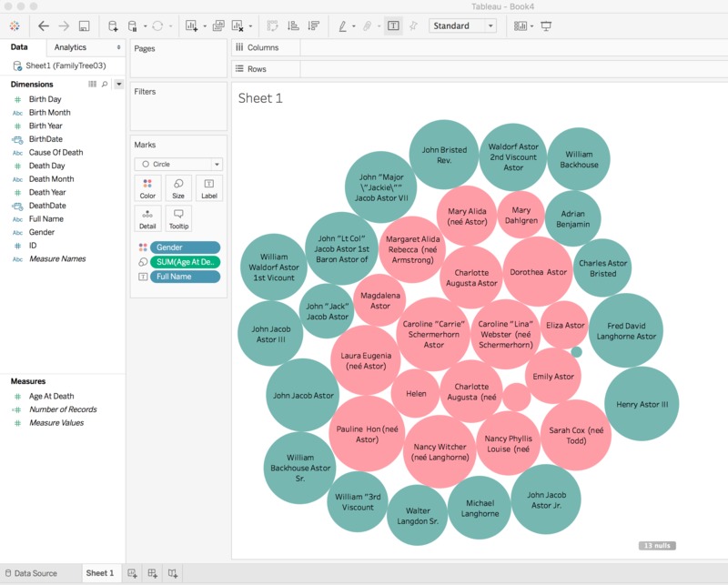
Task: Toggle Fix Axes button in the toolbar
Action: (x=414, y=25)
